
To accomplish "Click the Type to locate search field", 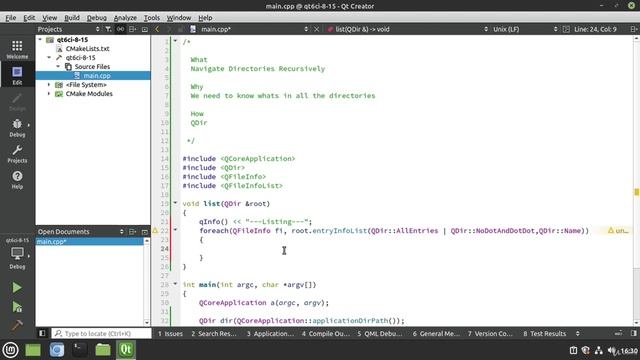I will point(101,333).
